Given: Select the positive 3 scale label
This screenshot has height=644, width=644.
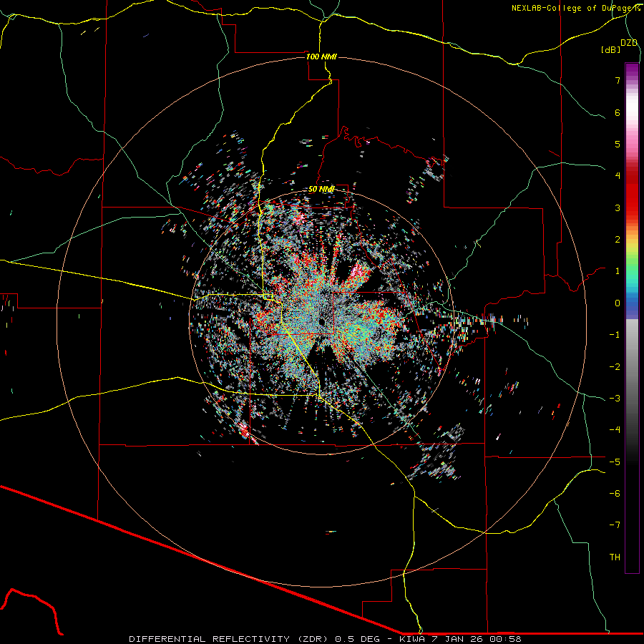Looking at the screenshot, I should tap(618, 208).
